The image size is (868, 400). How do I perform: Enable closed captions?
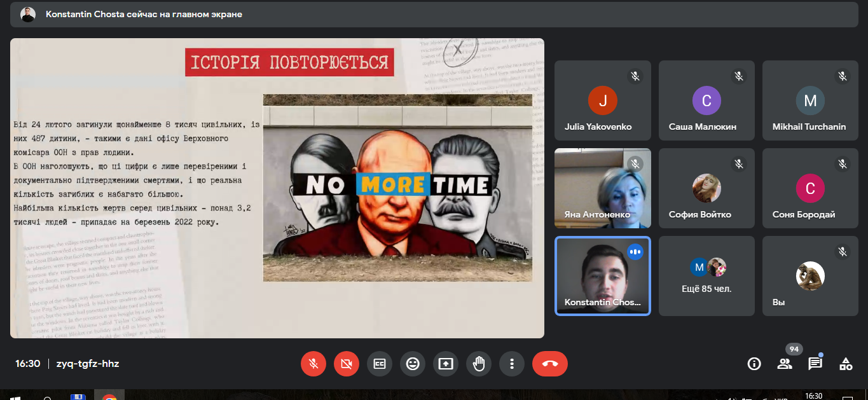click(x=380, y=364)
